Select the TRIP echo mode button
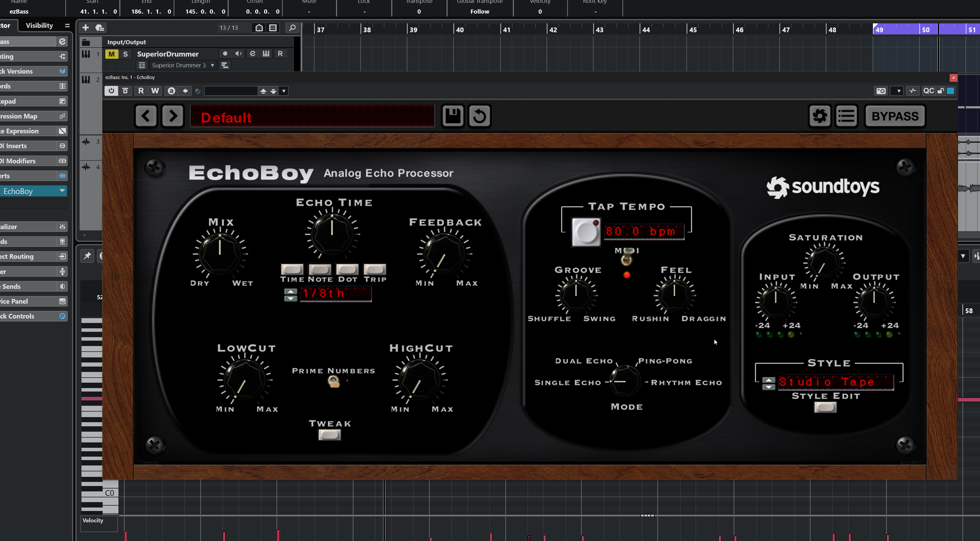This screenshot has height=541, width=980. coord(375,269)
